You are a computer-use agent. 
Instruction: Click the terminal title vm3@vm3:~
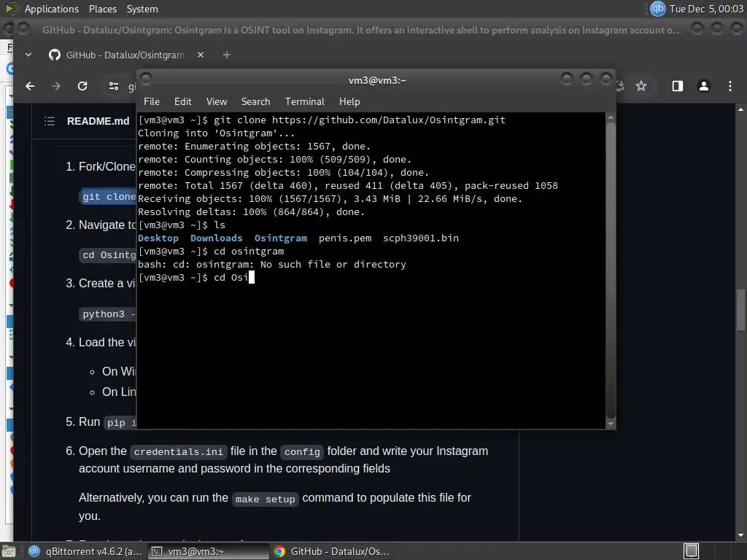tap(377, 80)
